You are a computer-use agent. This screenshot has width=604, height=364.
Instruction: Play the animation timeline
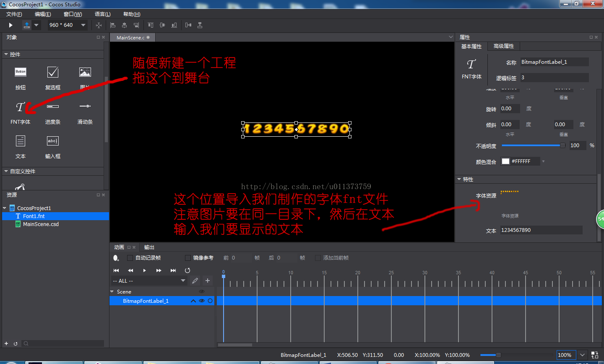(x=145, y=270)
